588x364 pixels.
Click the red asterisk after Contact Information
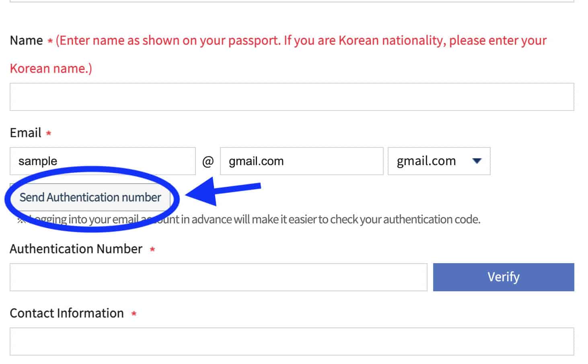coord(134,314)
